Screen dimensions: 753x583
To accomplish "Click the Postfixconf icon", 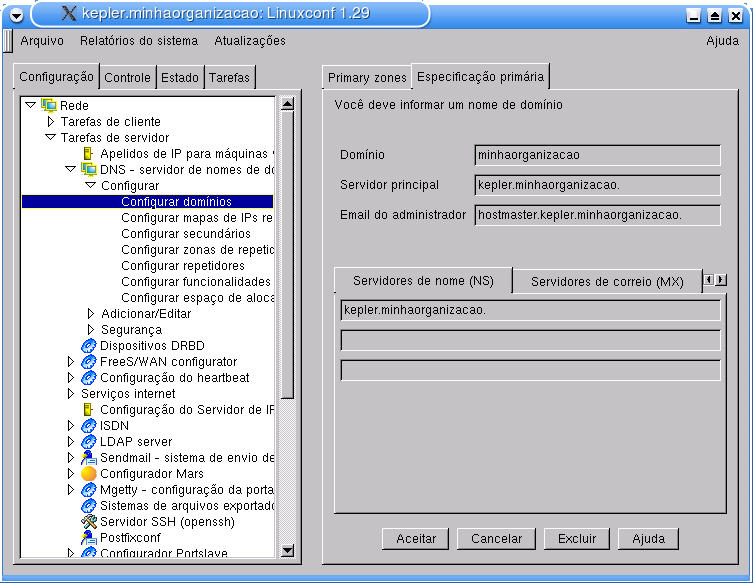I will point(89,538).
